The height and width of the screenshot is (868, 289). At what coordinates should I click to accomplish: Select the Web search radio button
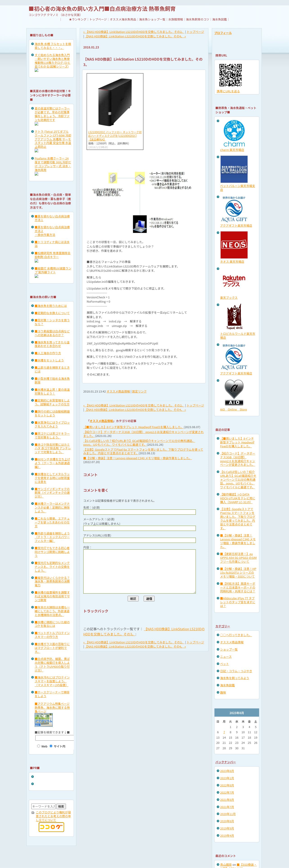tap(38, 746)
